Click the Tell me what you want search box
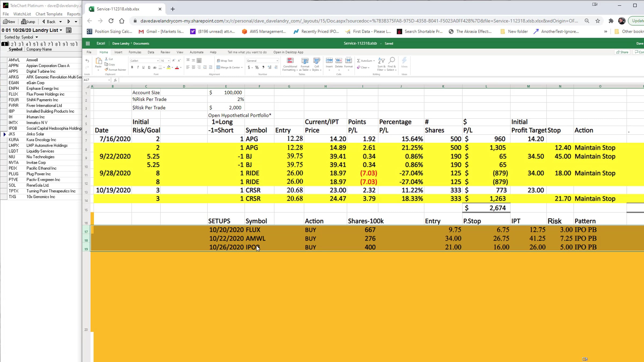The width and height of the screenshot is (644, 362). [247, 52]
